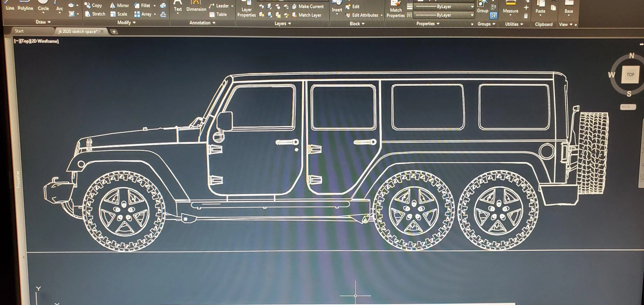Open the collapsed Properties palette
This screenshot has height=305, width=644.
click(18, 180)
